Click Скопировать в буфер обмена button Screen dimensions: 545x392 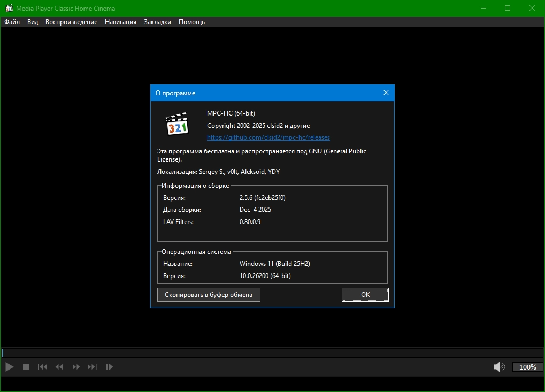click(x=209, y=295)
